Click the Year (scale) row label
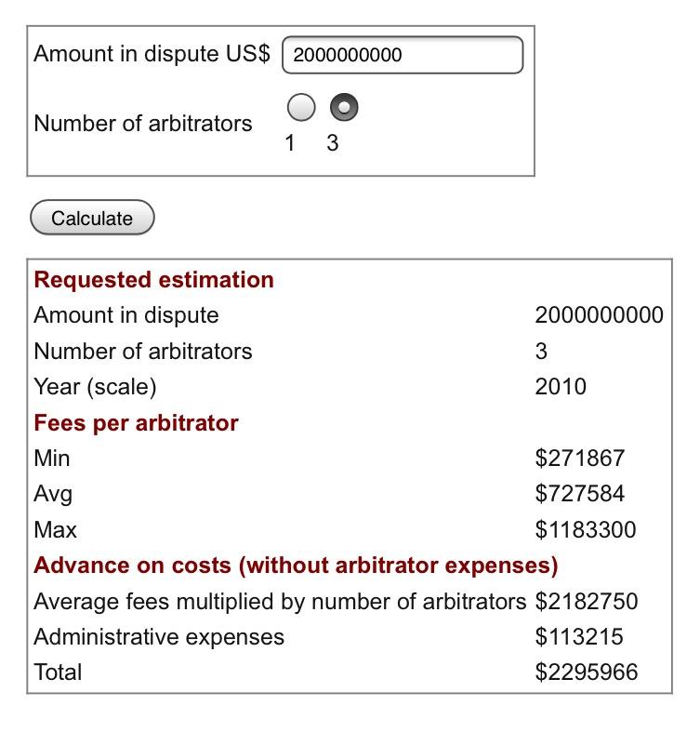 pyautogui.click(x=95, y=387)
